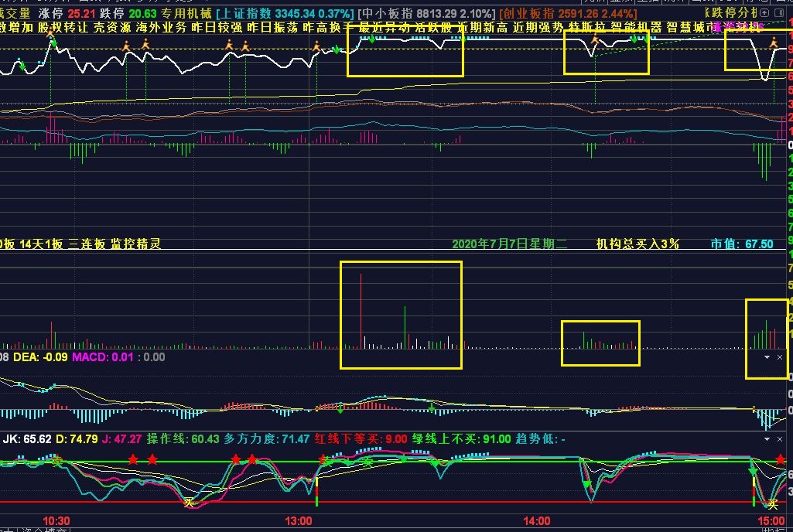The width and height of the screenshot is (793, 532).
Task: Open the KDJ panel dropdown arrow
Action: click(x=767, y=439)
